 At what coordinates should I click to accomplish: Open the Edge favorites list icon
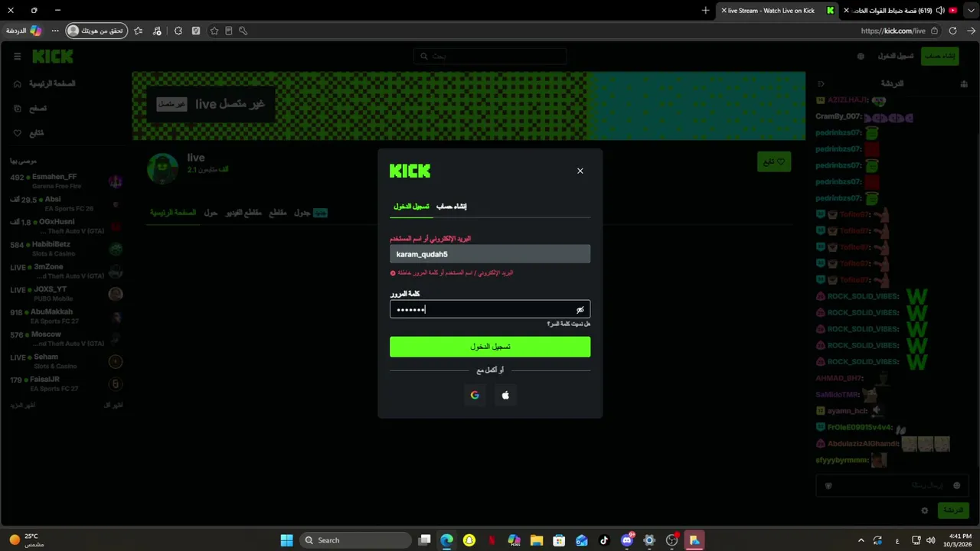coord(138,31)
